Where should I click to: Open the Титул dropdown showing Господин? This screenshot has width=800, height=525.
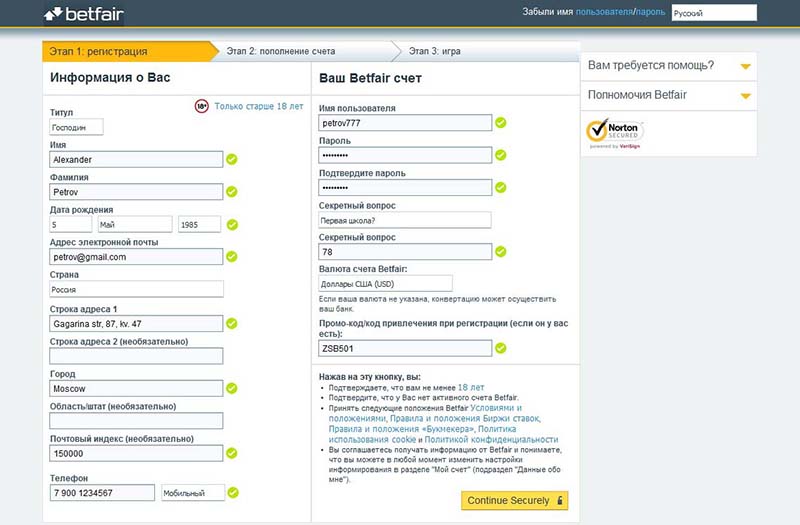point(77,127)
